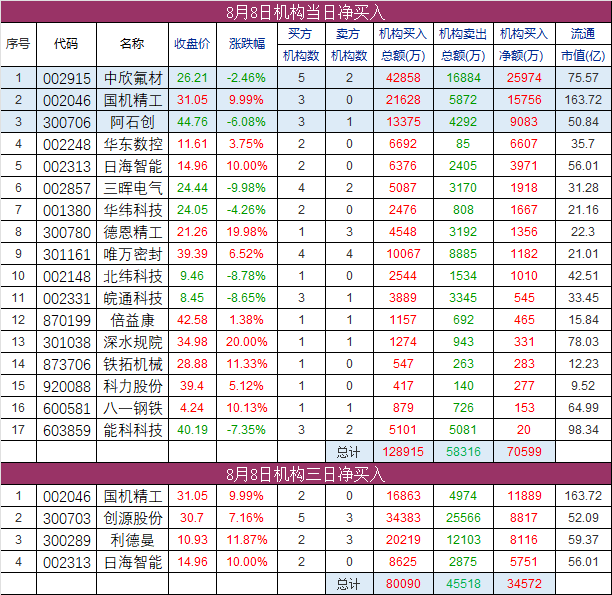612x595 pixels.
Task: Select the 代码 column header
Action: coord(66,44)
